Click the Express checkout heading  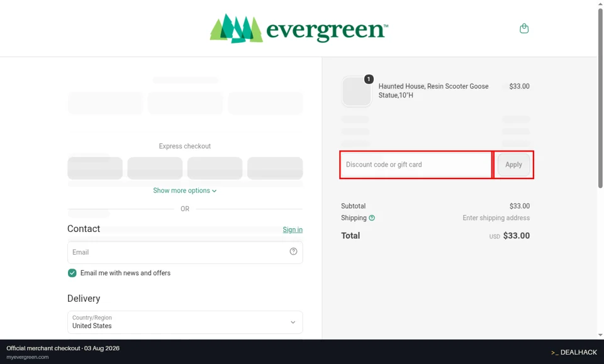[185, 146]
